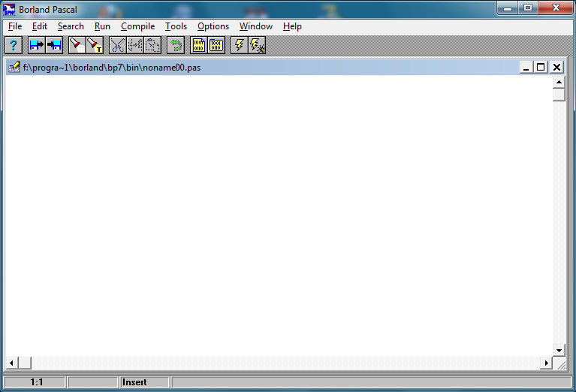Click the first lightning bolt run icon
The width and height of the screenshot is (576, 392).
pyautogui.click(x=239, y=46)
